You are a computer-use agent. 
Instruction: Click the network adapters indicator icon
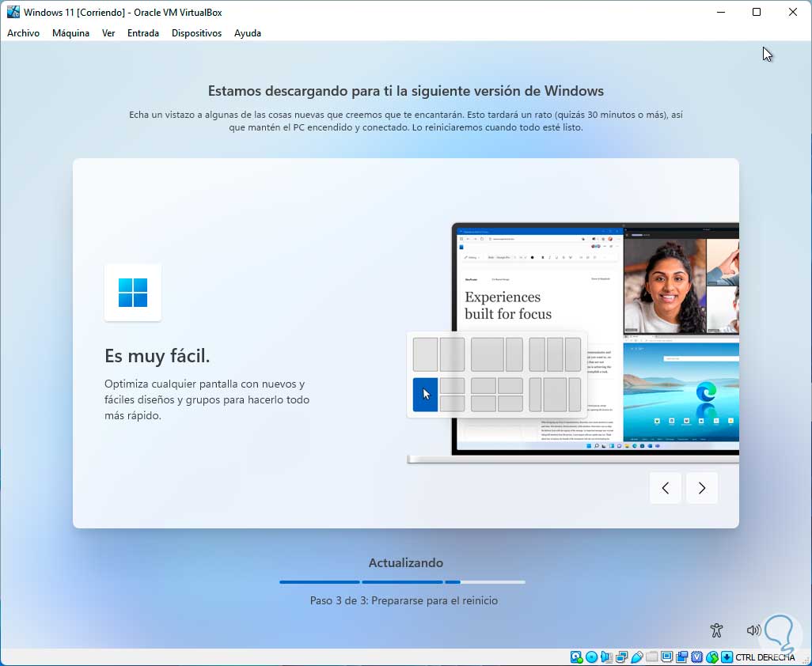621,657
